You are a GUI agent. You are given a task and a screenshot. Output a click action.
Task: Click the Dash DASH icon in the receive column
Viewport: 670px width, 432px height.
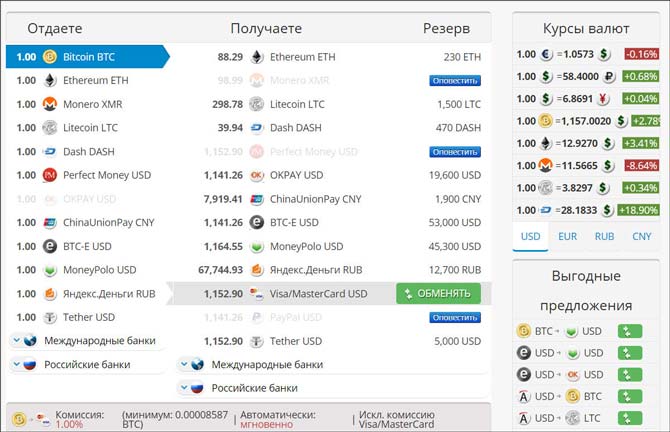257,128
